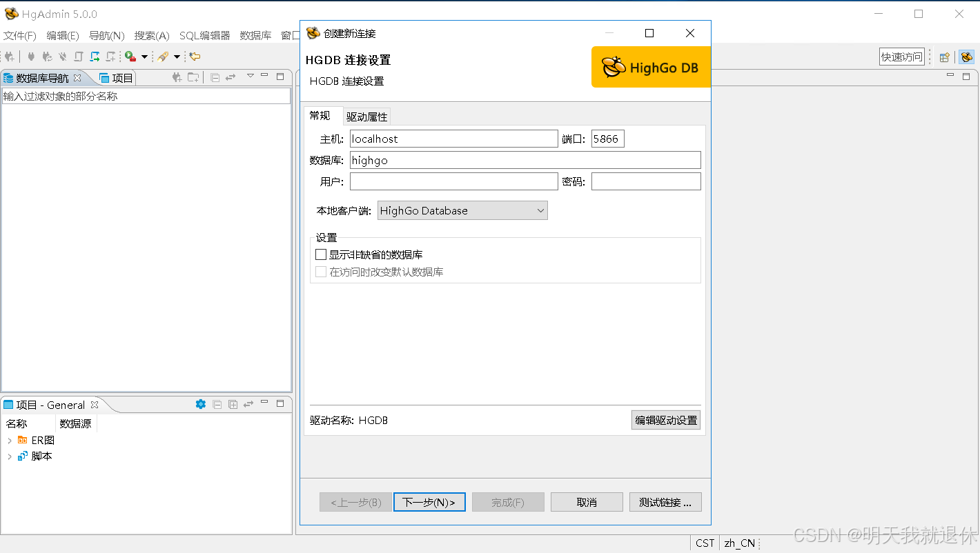This screenshot has height=553, width=980.
Task: Minimize the 数据库导航 panel
Action: pyautogui.click(x=264, y=76)
